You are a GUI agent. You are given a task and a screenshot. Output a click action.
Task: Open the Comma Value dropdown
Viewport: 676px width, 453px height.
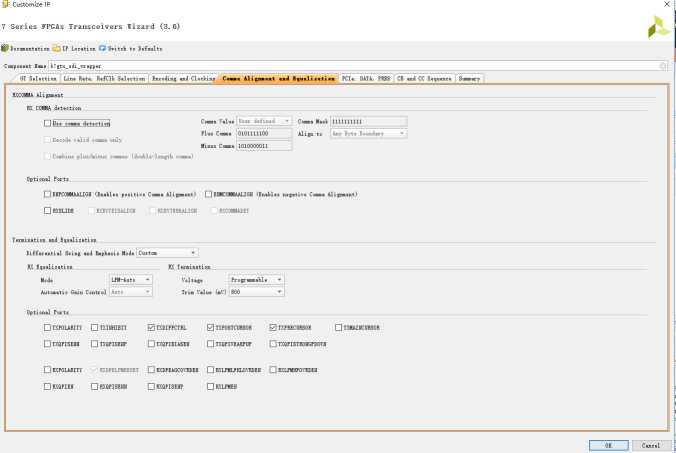(264, 121)
